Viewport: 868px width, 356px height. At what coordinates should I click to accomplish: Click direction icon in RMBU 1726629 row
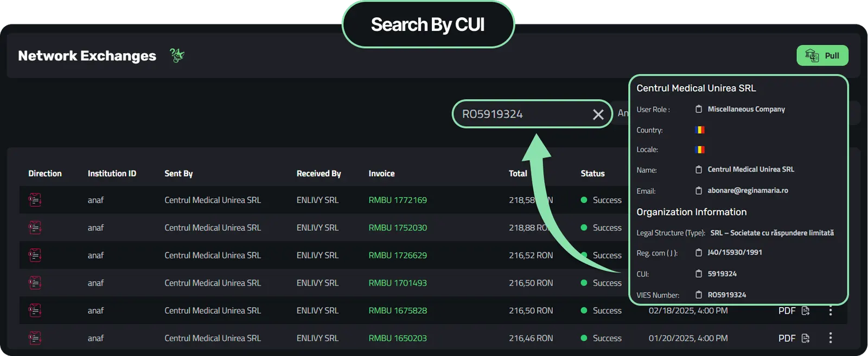click(x=35, y=255)
